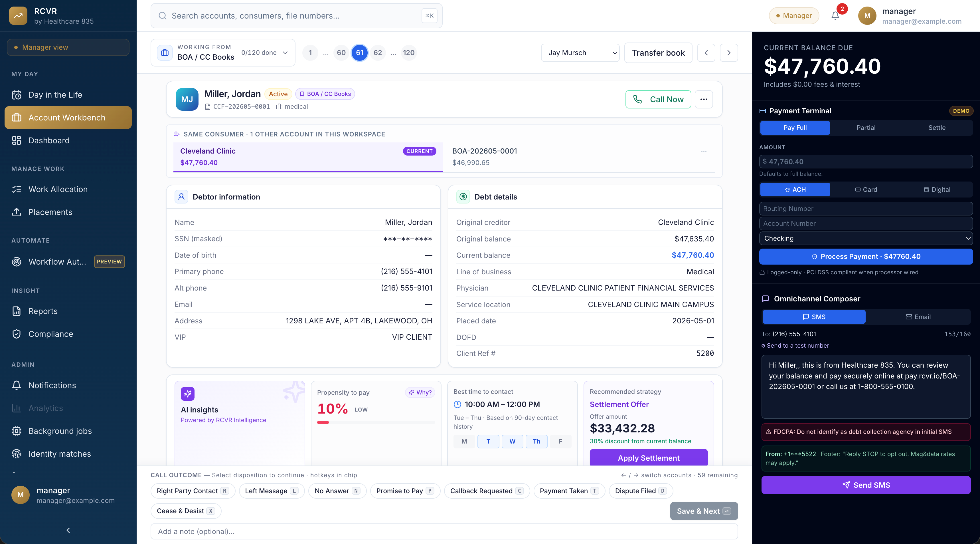The width and height of the screenshot is (980, 544).
Task: Click Apply Settlement button
Action: pyautogui.click(x=648, y=458)
